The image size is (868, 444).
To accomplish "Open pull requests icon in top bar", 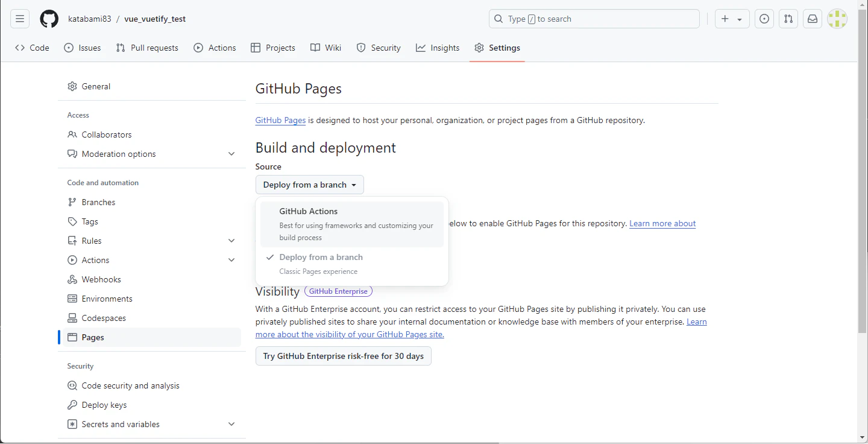I will point(788,19).
